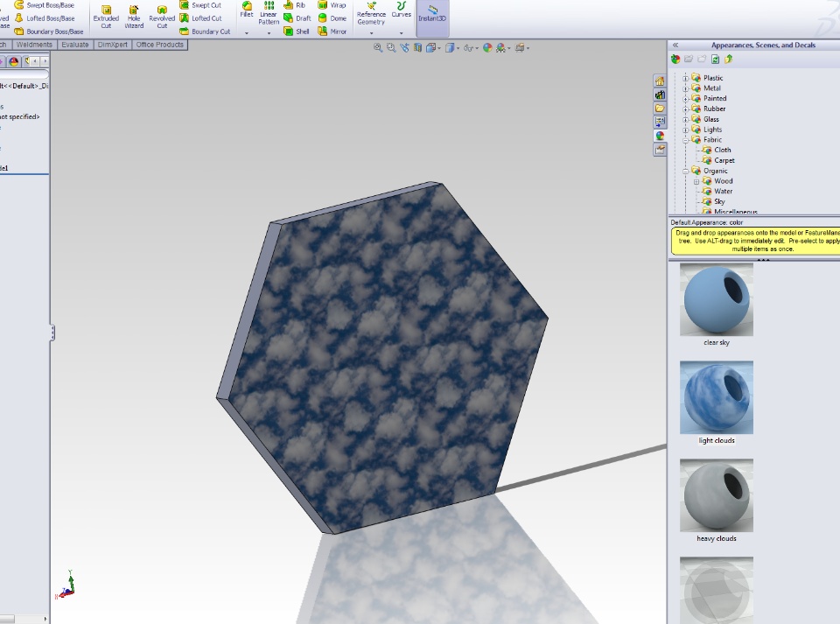Select the Wrap feature
This screenshot has width=840, height=624.
pos(332,5)
